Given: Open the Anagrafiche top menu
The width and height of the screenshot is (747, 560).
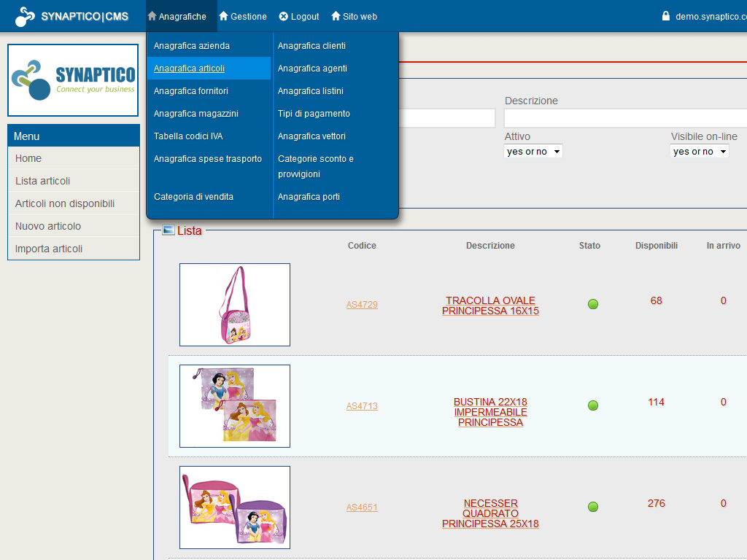Looking at the screenshot, I should tap(182, 17).
